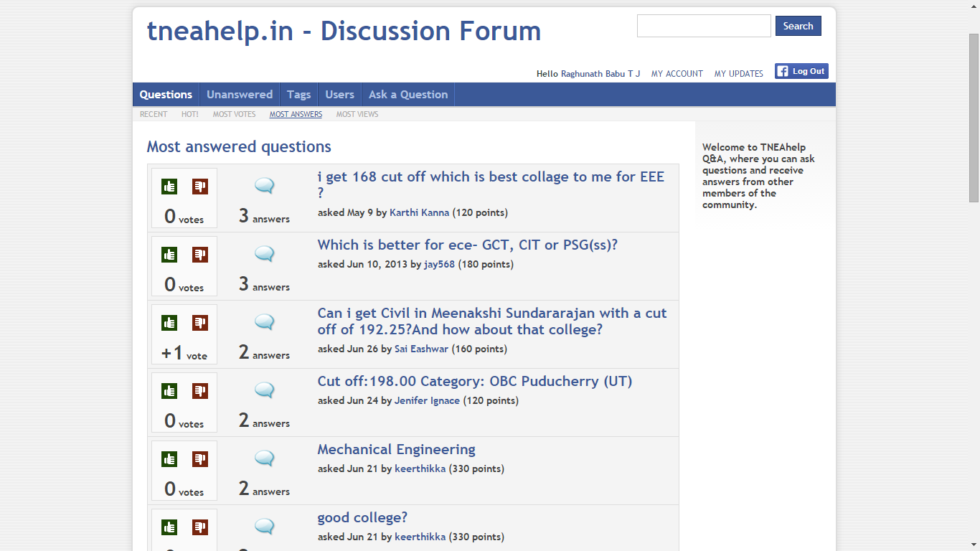This screenshot has height=551, width=980.
Task: Upvote the '168 cut off' EEE question
Action: click(x=169, y=187)
